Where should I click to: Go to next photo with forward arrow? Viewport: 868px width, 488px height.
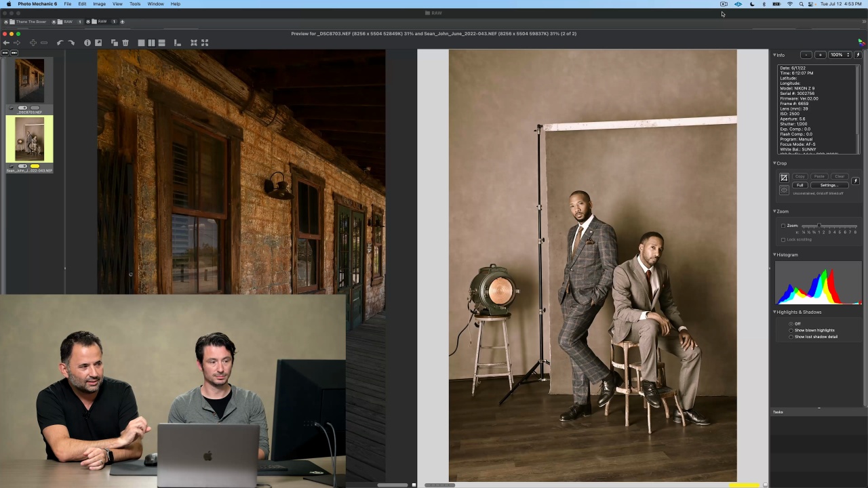[17, 43]
